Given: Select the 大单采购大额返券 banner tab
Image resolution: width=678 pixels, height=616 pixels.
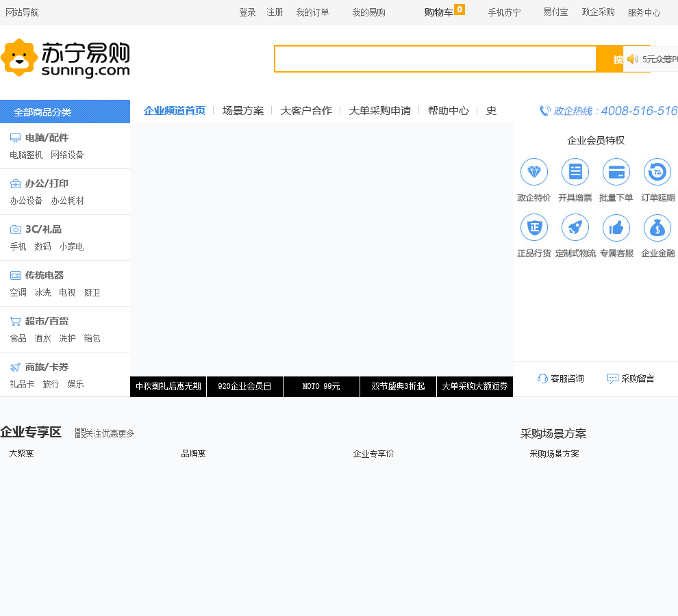Looking at the screenshot, I should click(x=475, y=387).
